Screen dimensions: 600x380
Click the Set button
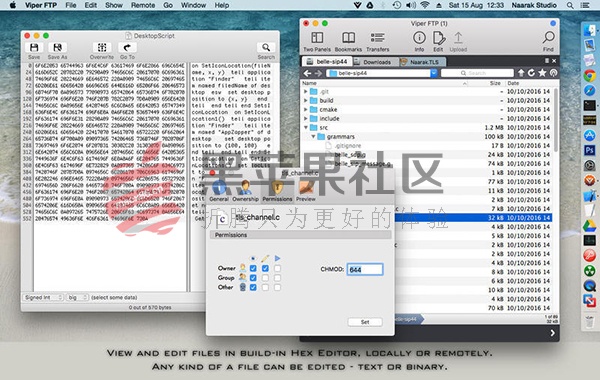[365, 322]
